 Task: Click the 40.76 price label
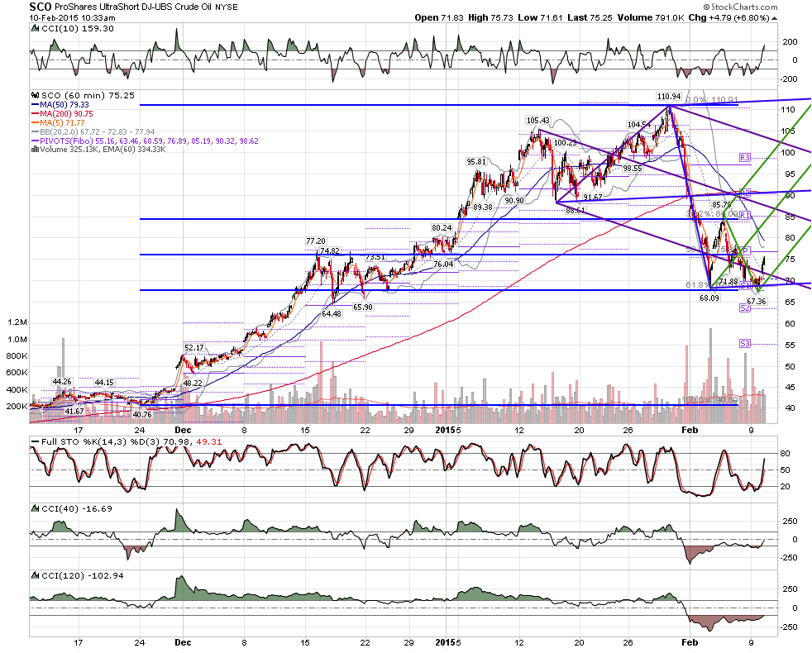tap(142, 414)
